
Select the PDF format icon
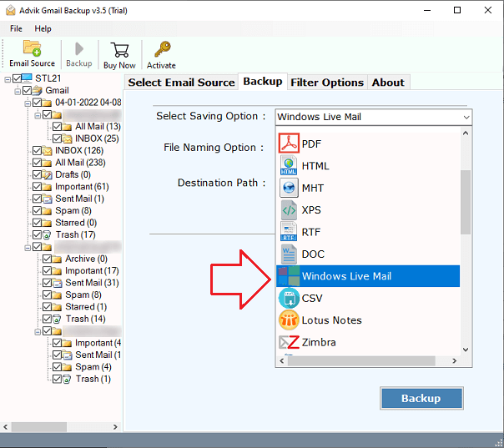pyautogui.click(x=289, y=143)
